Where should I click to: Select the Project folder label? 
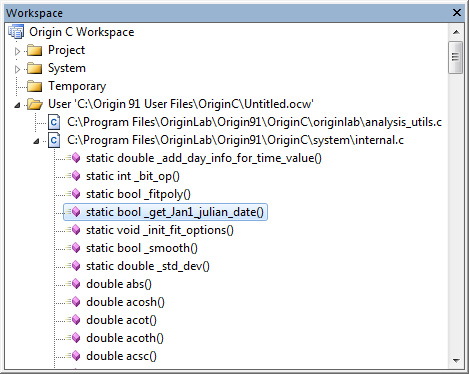(66, 50)
